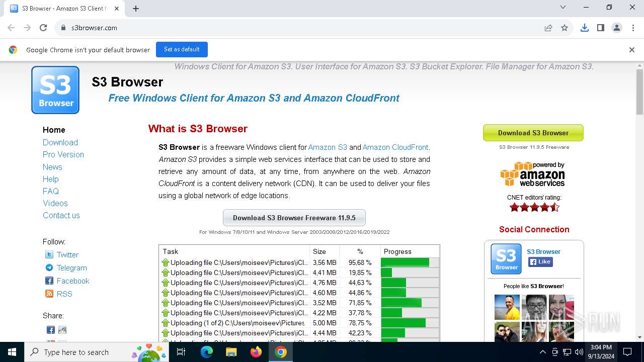Click the 95,68 % upload progress bar
Screen dimensions: 644x362
click(x=410, y=262)
